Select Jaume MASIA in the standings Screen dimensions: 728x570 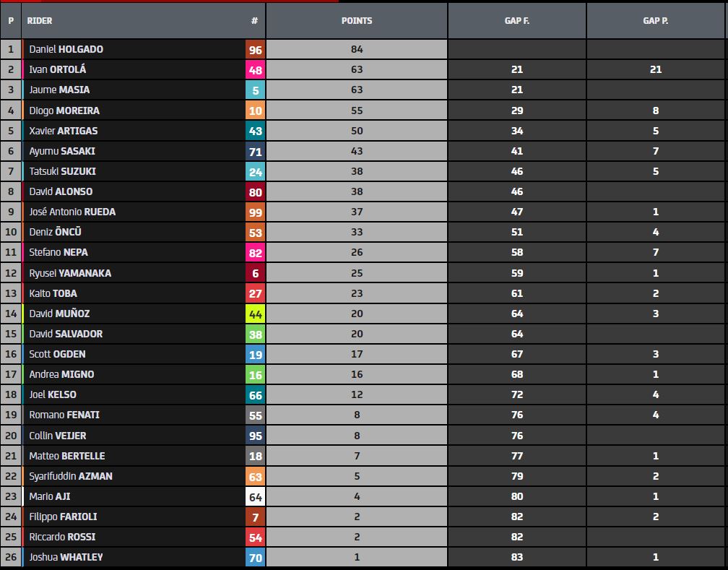pos(59,90)
